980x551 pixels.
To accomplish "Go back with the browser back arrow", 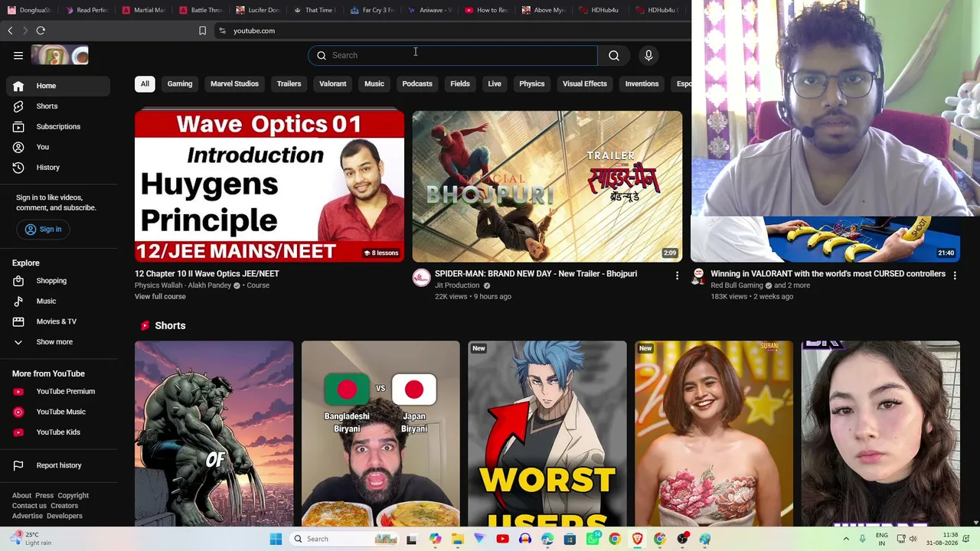I will coord(10,31).
